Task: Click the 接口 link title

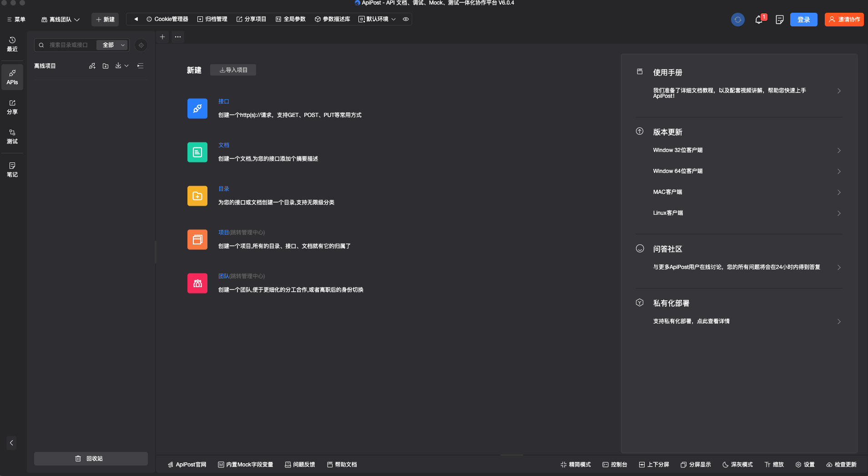Action: (x=223, y=101)
